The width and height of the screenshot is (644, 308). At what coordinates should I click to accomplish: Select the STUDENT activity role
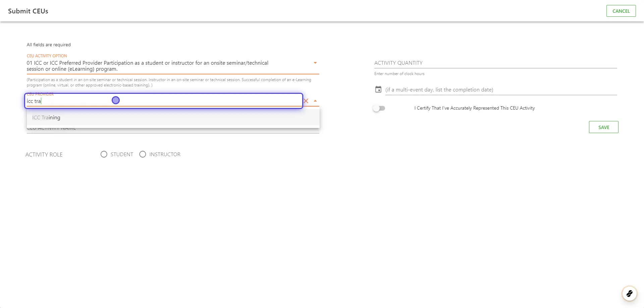(104, 154)
